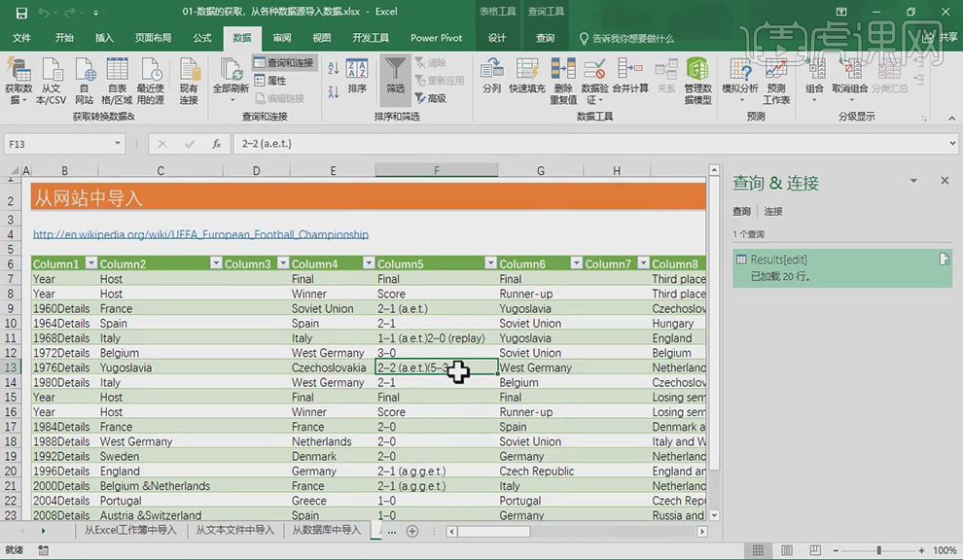Click the Sort Z to A descending icon
The width and height of the screenshot is (963, 560).
pyautogui.click(x=334, y=92)
